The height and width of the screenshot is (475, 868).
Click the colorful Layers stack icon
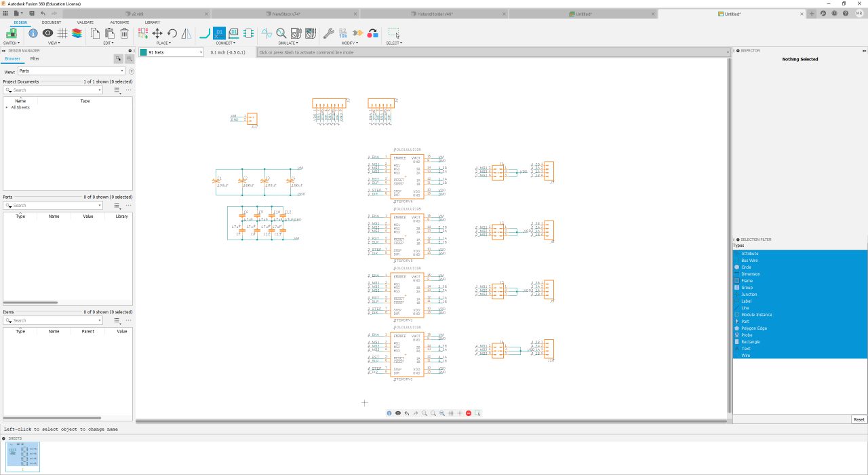(x=77, y=33)
